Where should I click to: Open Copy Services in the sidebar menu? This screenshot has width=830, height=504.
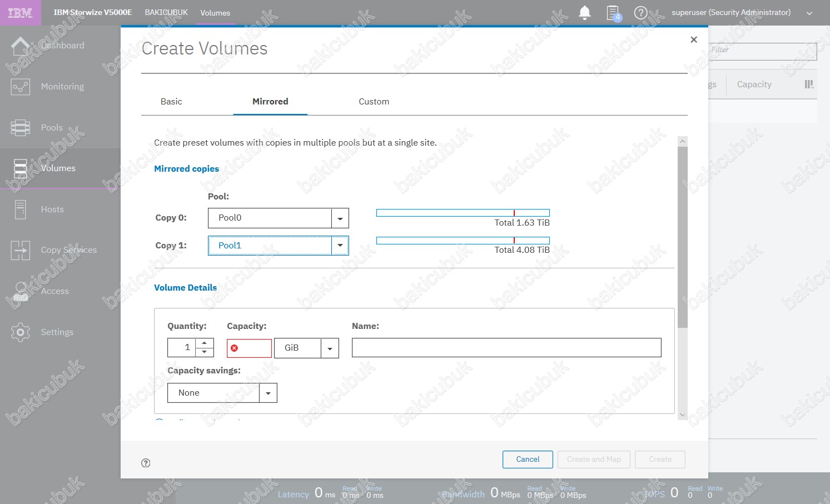69,250
